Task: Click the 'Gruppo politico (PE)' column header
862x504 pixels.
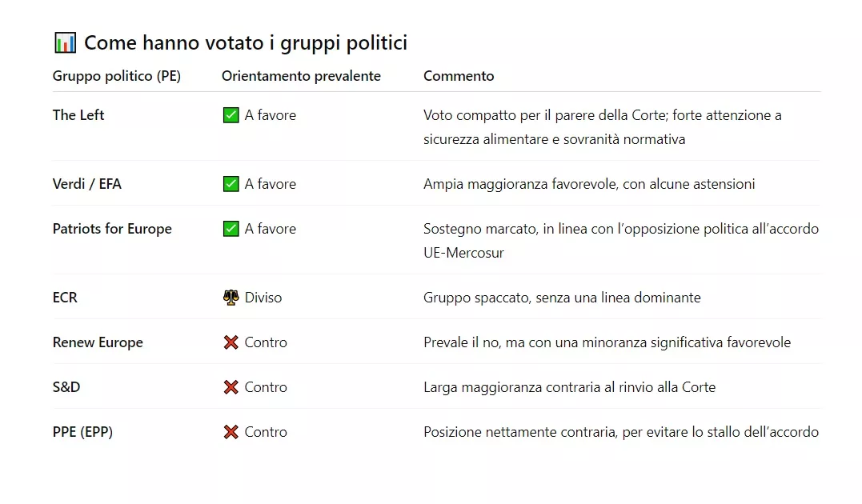Action: [x=117, y=76]
